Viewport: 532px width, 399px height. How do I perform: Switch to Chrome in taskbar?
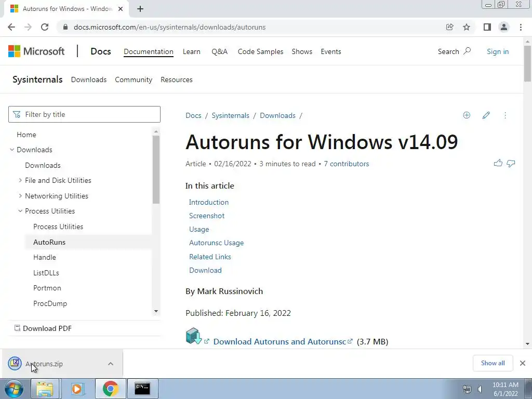[110, 389]
